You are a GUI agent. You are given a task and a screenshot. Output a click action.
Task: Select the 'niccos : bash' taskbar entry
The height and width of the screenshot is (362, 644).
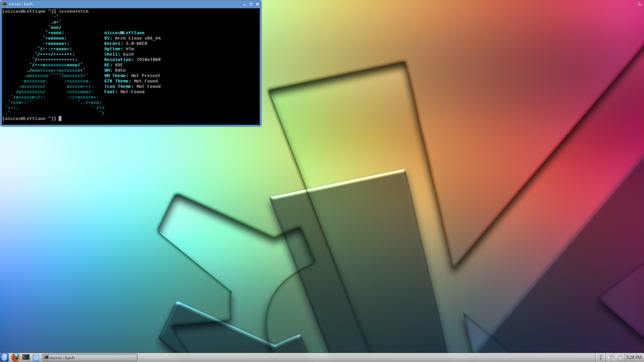pyautogui.click(x=90, y=357)
